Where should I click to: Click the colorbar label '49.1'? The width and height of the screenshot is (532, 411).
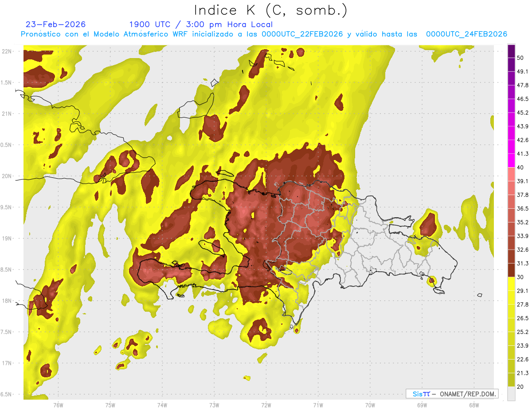point(523,71)
